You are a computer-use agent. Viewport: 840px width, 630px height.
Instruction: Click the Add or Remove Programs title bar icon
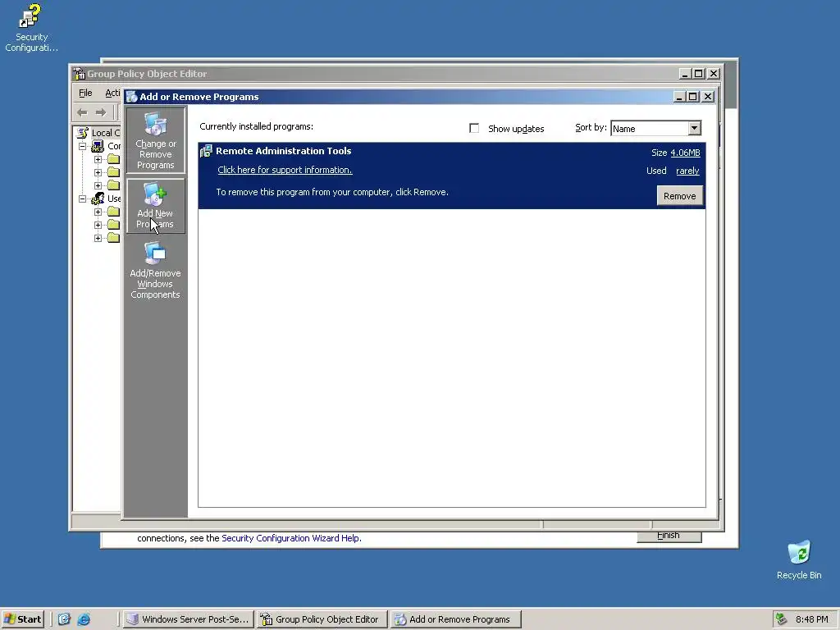point(132,97)
